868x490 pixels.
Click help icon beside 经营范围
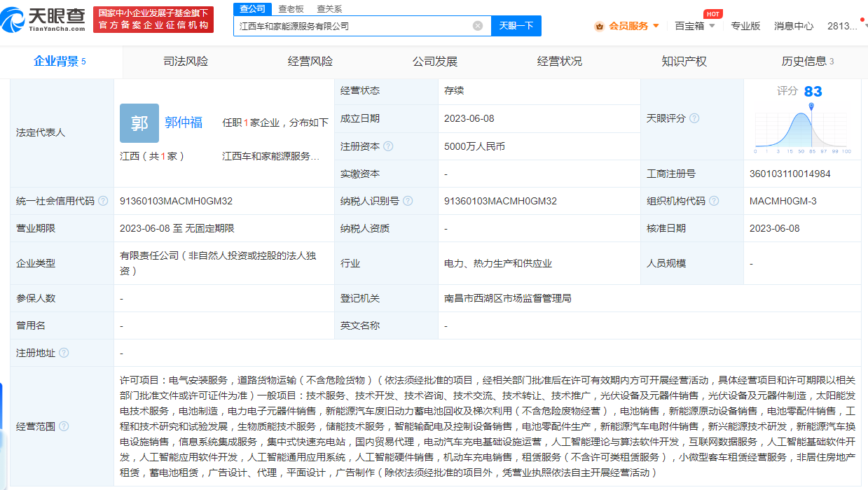(64, 426)
